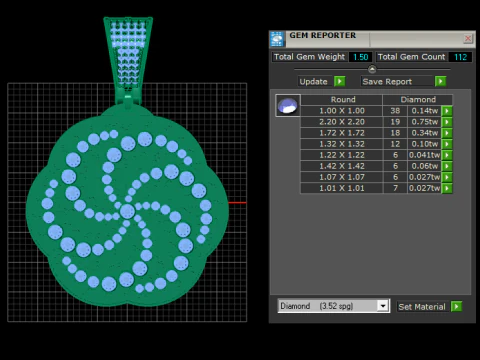The height and width of the screenshot is (360, 480).
Task: Click the 0.34tw weight cell
Action: click(x=424, y=133)
